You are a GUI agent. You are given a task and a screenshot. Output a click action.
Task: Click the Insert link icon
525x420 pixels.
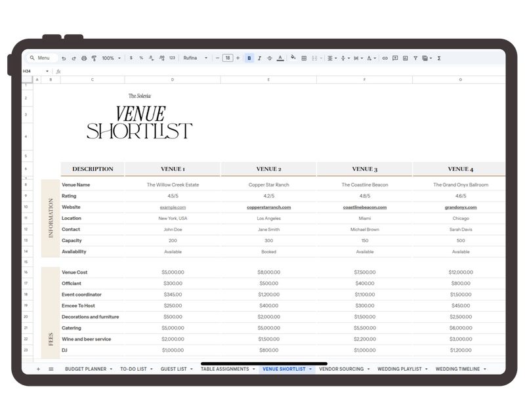point(385,58)
